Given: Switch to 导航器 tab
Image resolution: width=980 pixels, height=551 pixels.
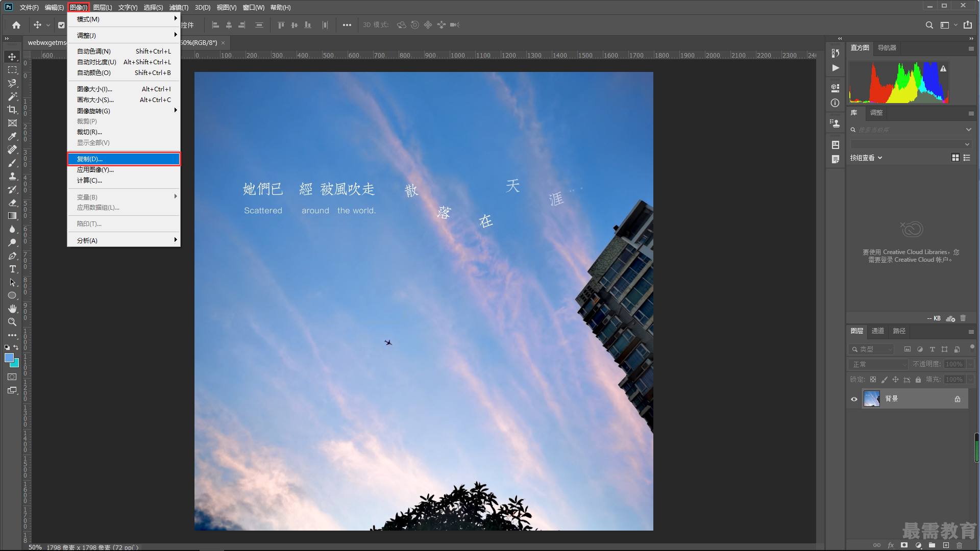Looking at the screenshot, I should [x=887, y=48].
